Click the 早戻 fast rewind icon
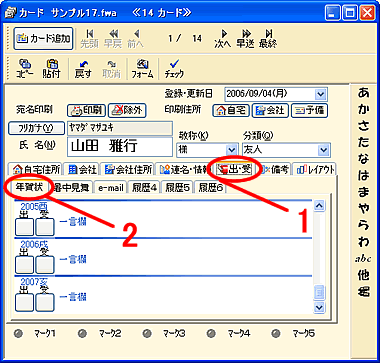 click(113, 39)
